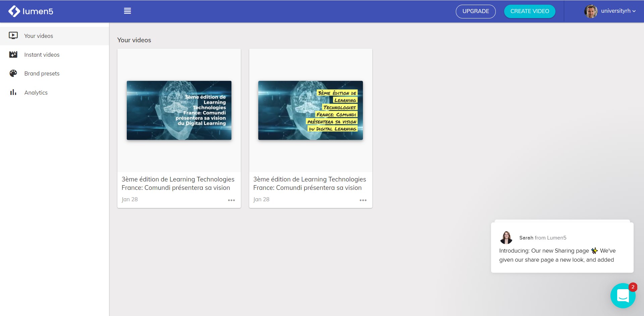This screenshot has height=316, width=644.
Task: Click the second video's title text
Action: coord(310,183)
